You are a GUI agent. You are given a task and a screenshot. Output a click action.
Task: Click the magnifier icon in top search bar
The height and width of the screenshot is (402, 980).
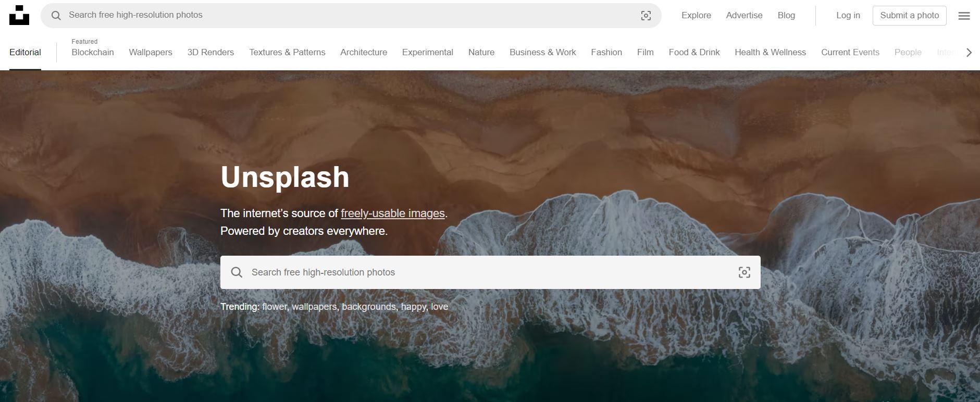(x=56, y=16)
